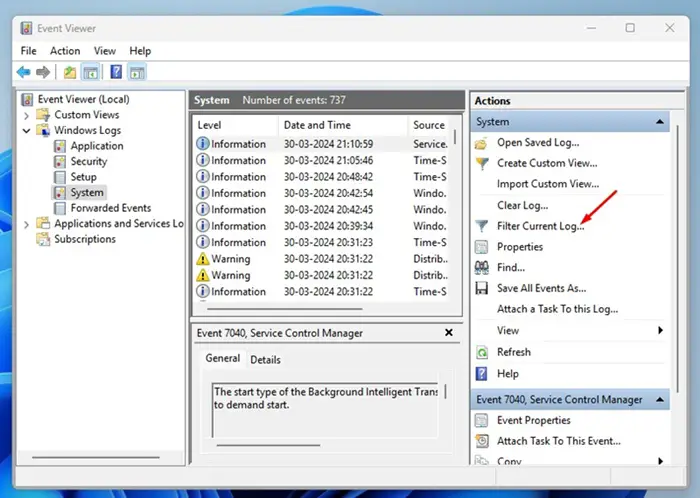Click the Security log icon in tree
This screenshot has width=700, height=498.
click(59, 162)
